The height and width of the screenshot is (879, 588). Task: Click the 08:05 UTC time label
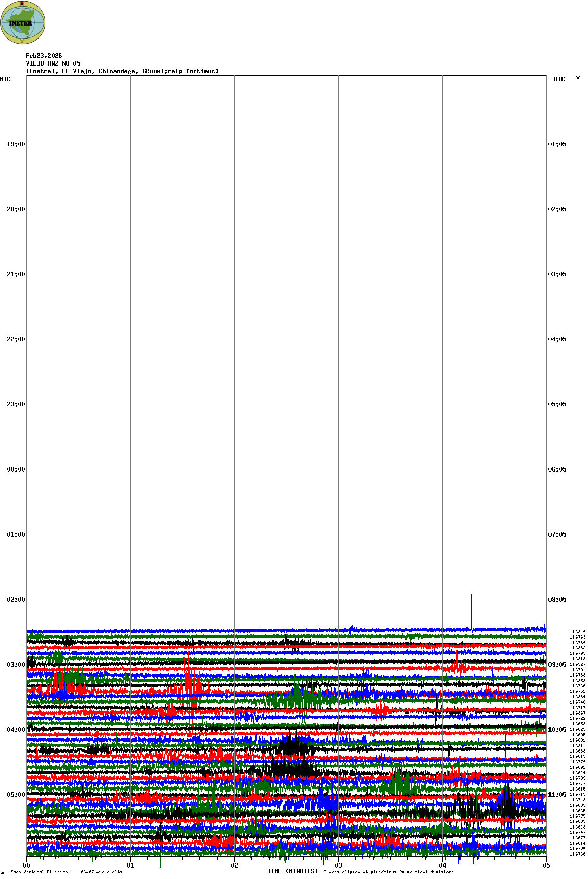point(557,600)
